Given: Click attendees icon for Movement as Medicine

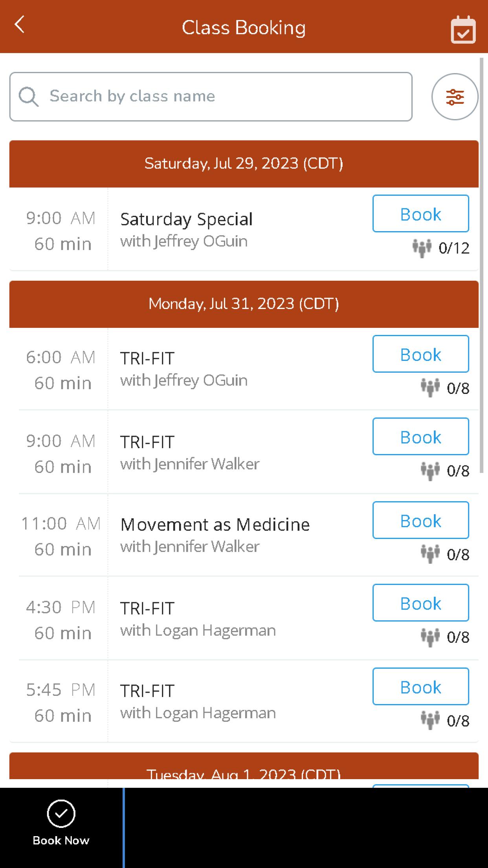Looking at the screenshot, I should coord(430,554).
